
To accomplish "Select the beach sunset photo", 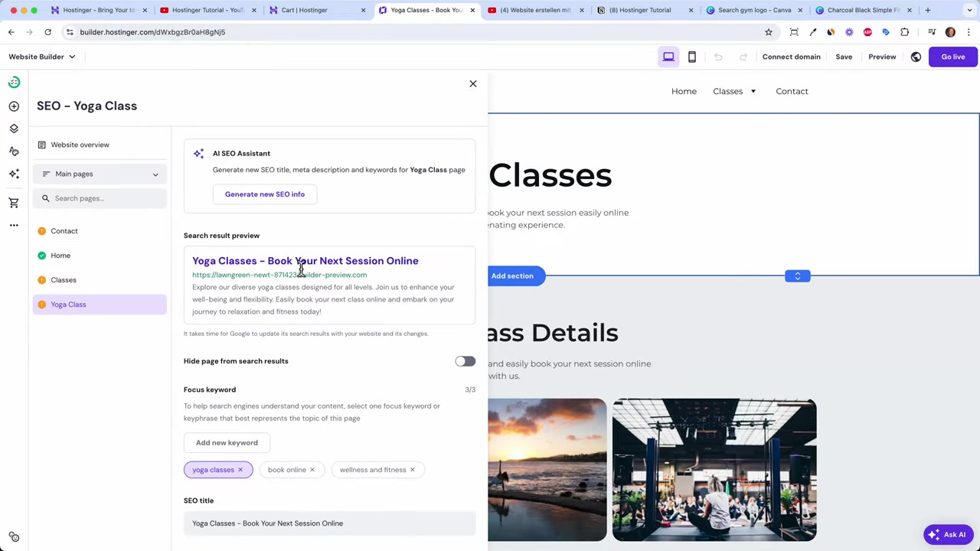I will 547,470.
